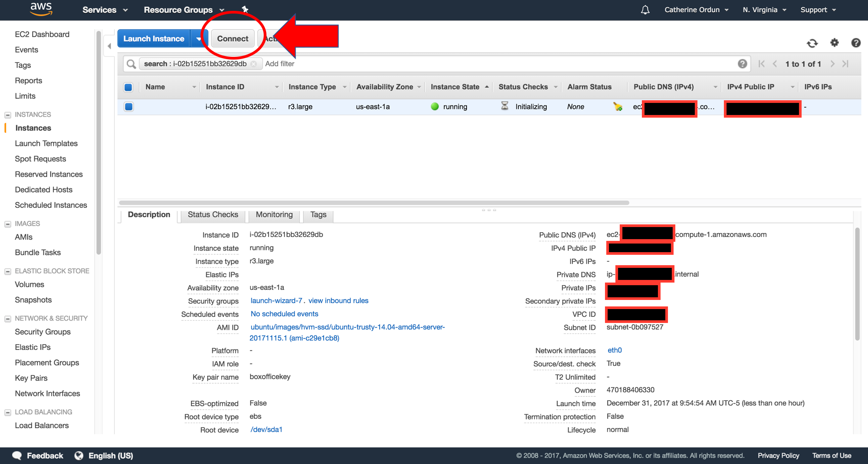The height and width of the screenshot is (464, 868).
Task: Click the AWS logo home icon
Action: click(x=41, y=9)
